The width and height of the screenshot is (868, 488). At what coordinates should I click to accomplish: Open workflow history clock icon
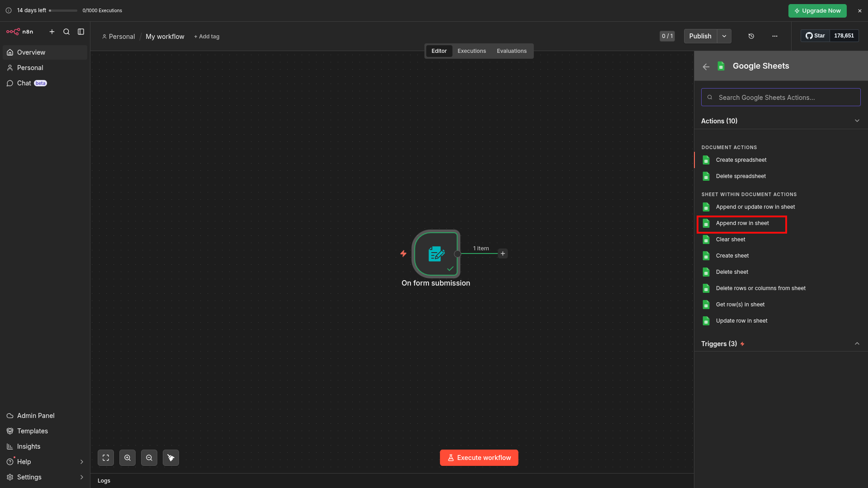pyautogui.click(x=751, y=36)
